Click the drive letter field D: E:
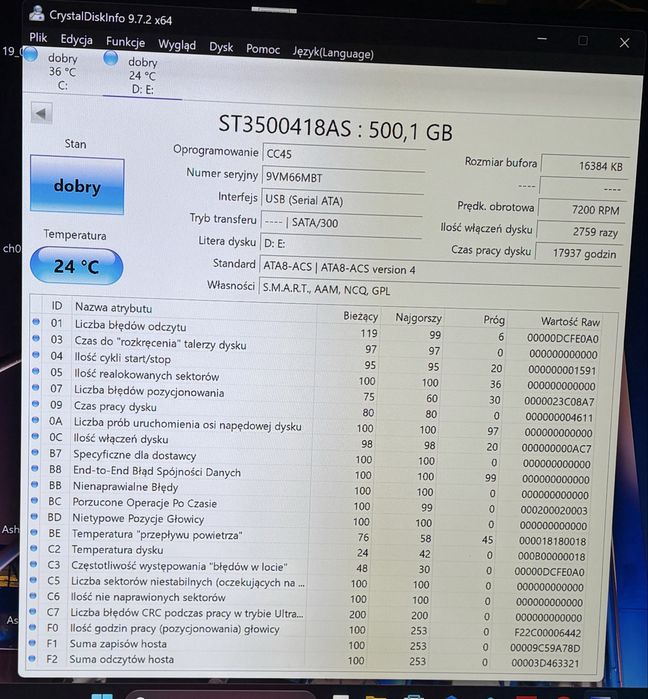This screenshot has width=648, height=699. [340, 244]
